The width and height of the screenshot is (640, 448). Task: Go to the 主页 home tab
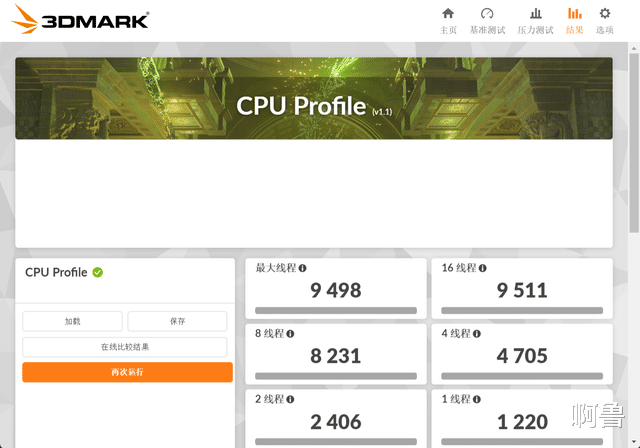point(448,21)
